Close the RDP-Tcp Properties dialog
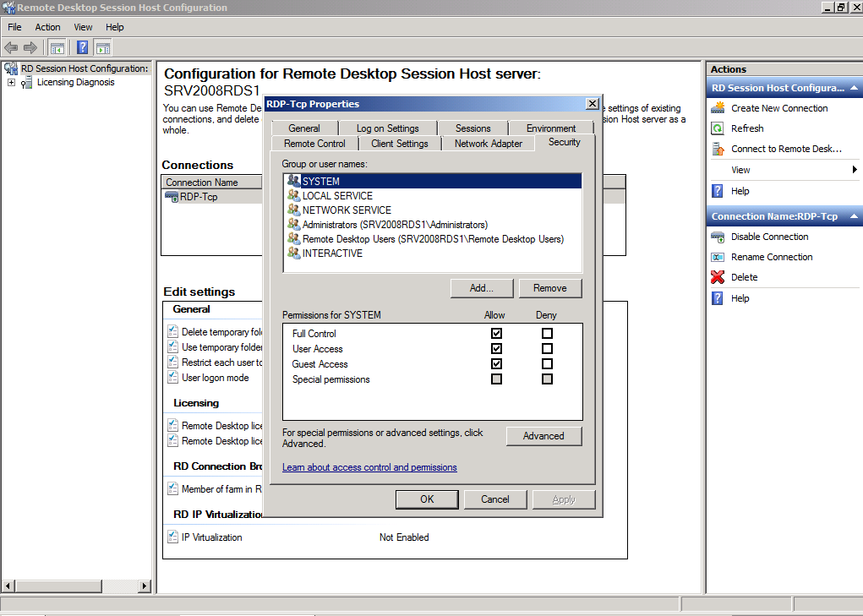863x616 pixels. coord(593,103)
